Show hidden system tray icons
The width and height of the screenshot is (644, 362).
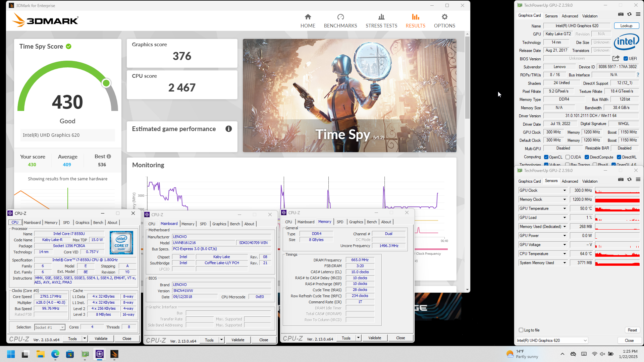[562, 354]
